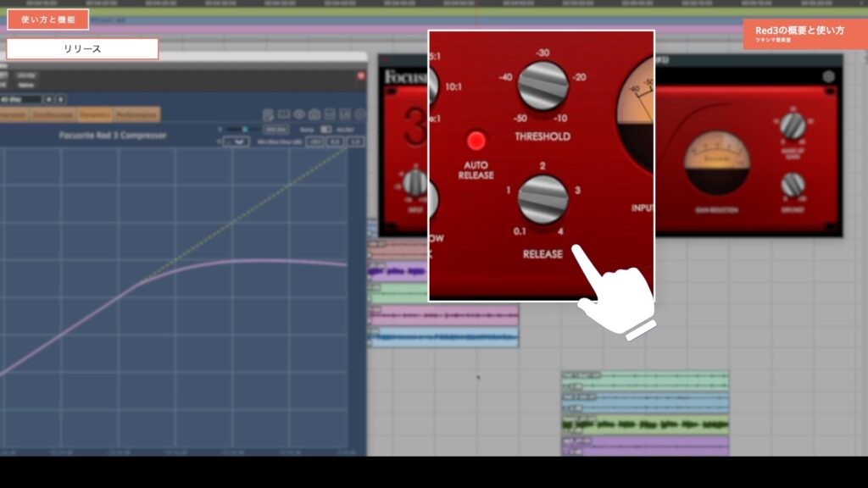Switch to the Performance tab

pos(136,114)
